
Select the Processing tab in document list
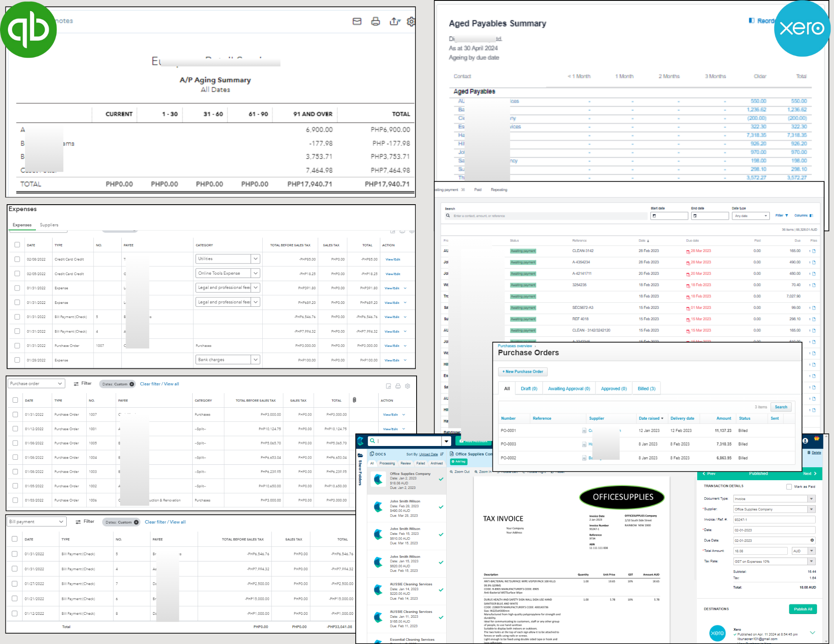tap(387, 463)
